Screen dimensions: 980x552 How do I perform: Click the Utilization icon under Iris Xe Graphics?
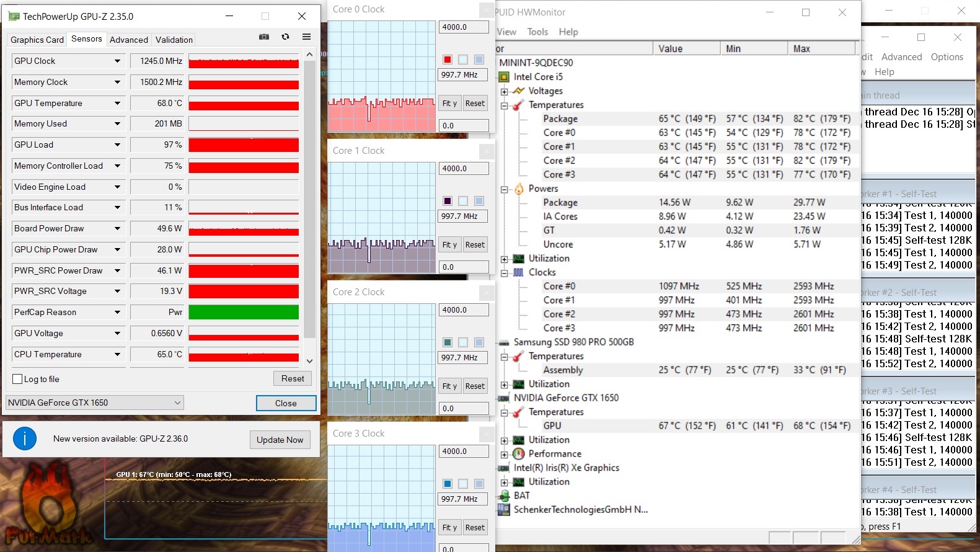click(519, 482)
